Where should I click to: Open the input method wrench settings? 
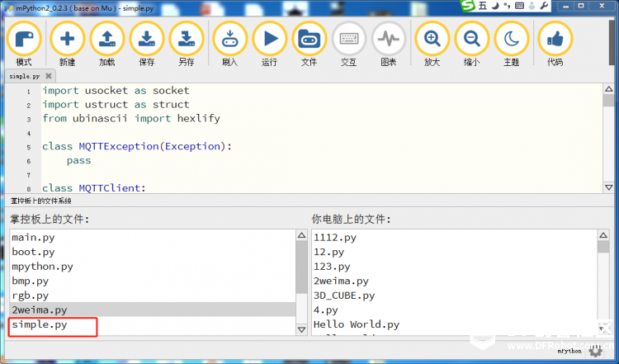pyautogui.click(x=544, y=6)
